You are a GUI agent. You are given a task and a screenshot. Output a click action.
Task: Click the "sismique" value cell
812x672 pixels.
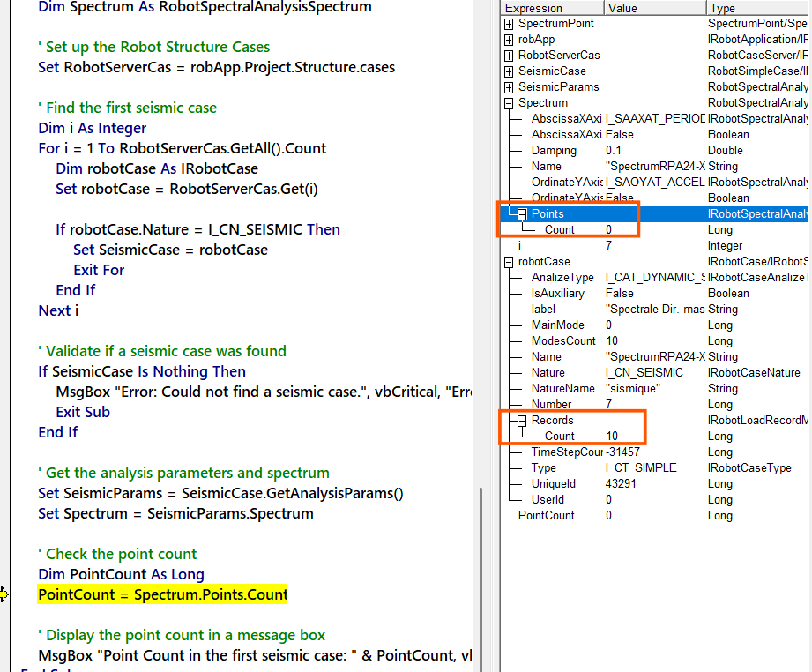coord(633,389)
